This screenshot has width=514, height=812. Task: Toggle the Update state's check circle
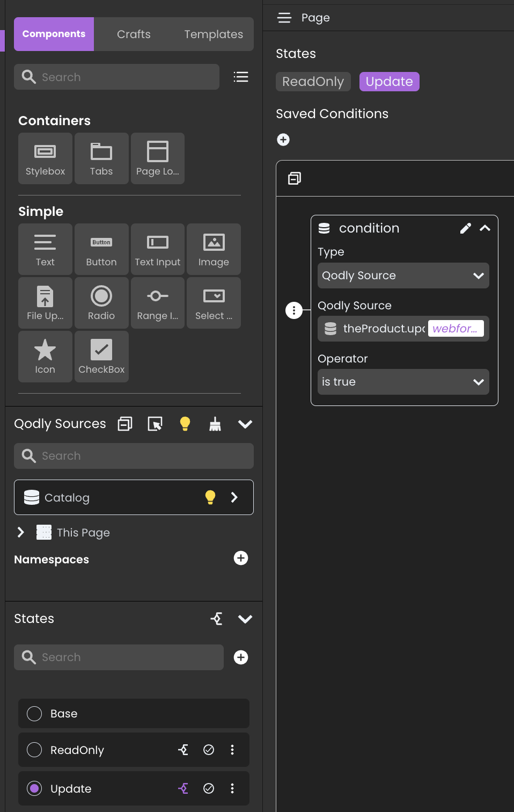click(x=209, y=788)
